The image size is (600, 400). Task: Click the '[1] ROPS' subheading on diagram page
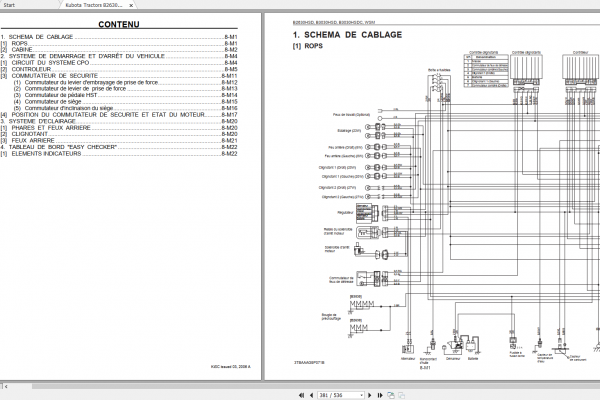(308, 46)
